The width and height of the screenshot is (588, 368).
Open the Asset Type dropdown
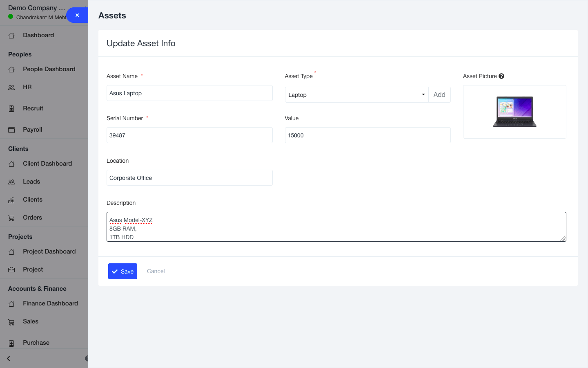[356, 95]
